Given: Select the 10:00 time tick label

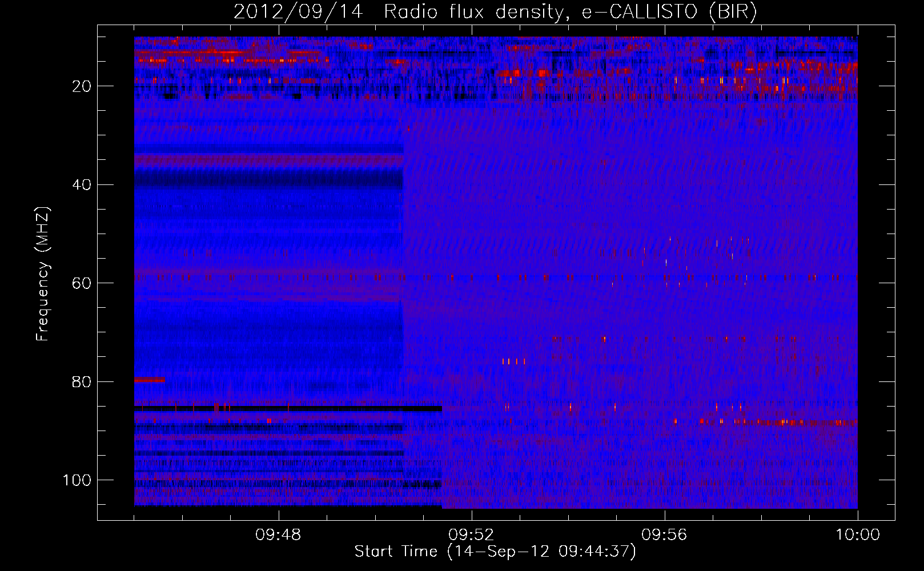Looking at the screenshot, I should click(x=858, y=535).
